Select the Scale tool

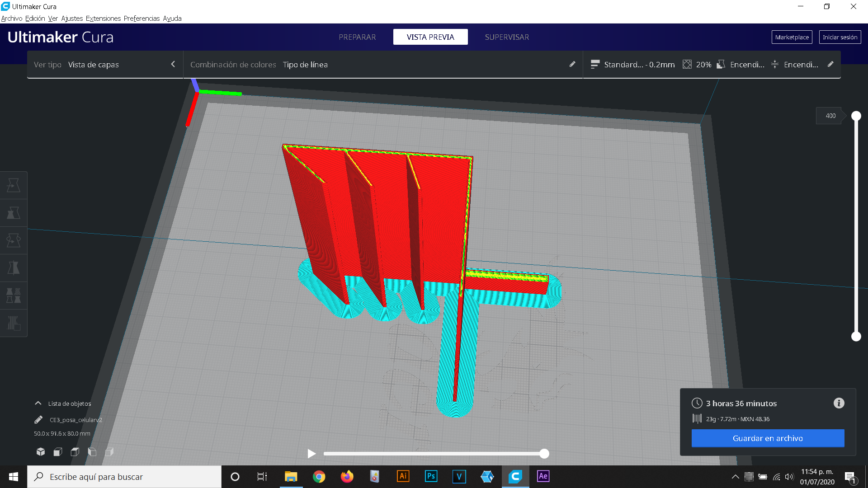[14, 213]
